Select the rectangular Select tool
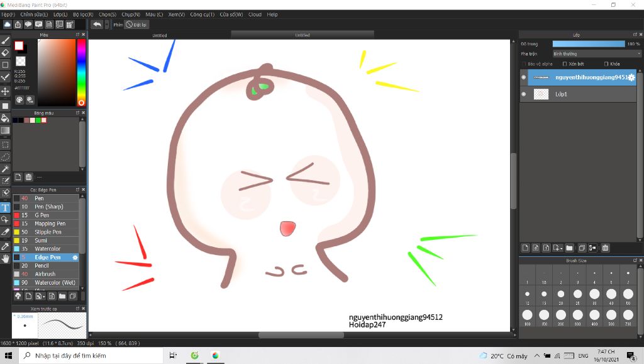 pyautogui.click(x=5, y=145)
